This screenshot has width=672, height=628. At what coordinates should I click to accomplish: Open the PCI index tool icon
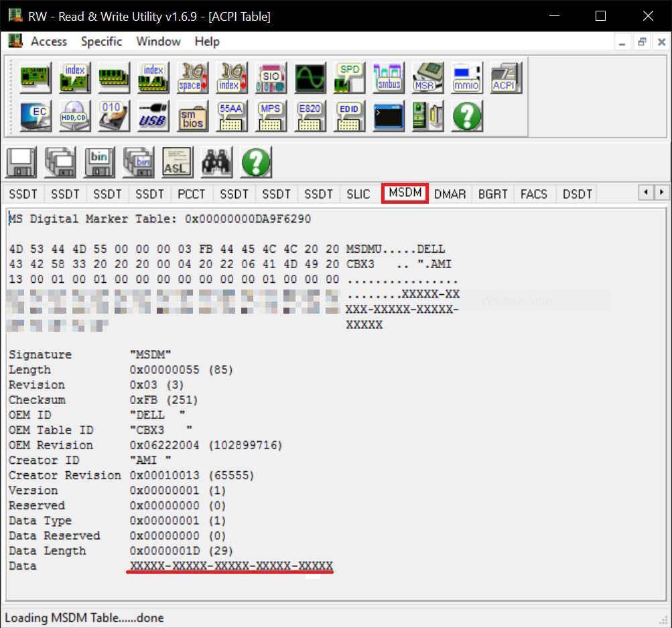[x=74, y=77]
